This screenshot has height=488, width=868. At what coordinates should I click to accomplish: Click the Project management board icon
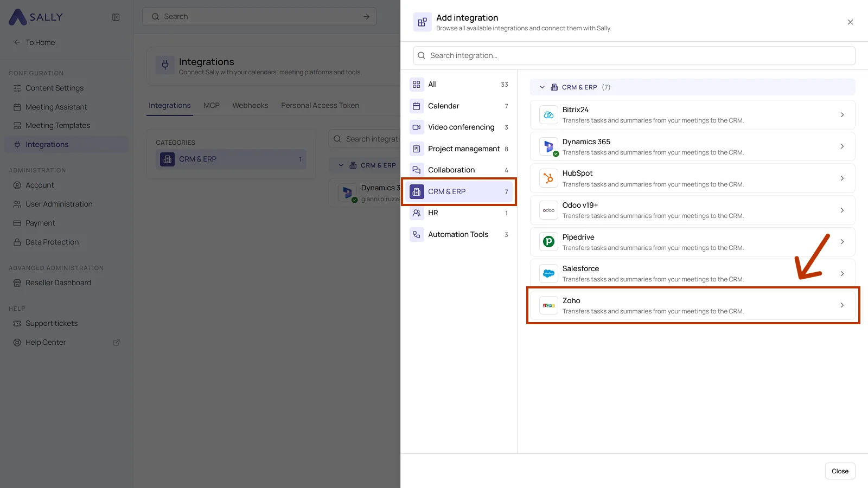[x=417, y=149]
